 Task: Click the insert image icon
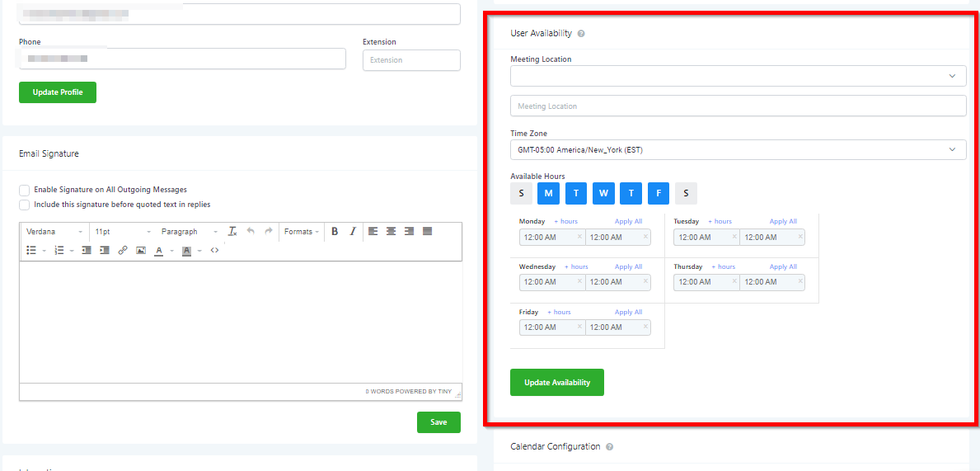tap(141, 250)
